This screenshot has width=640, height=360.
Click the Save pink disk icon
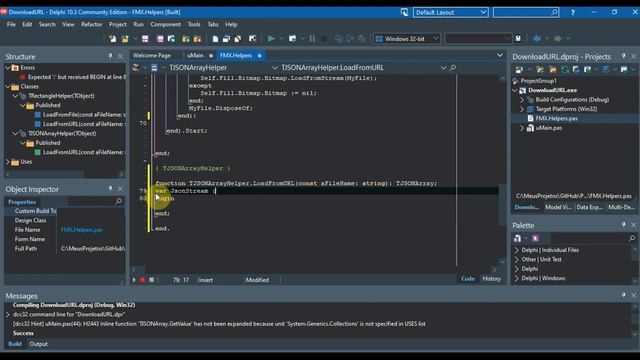[x=145, y=39]
